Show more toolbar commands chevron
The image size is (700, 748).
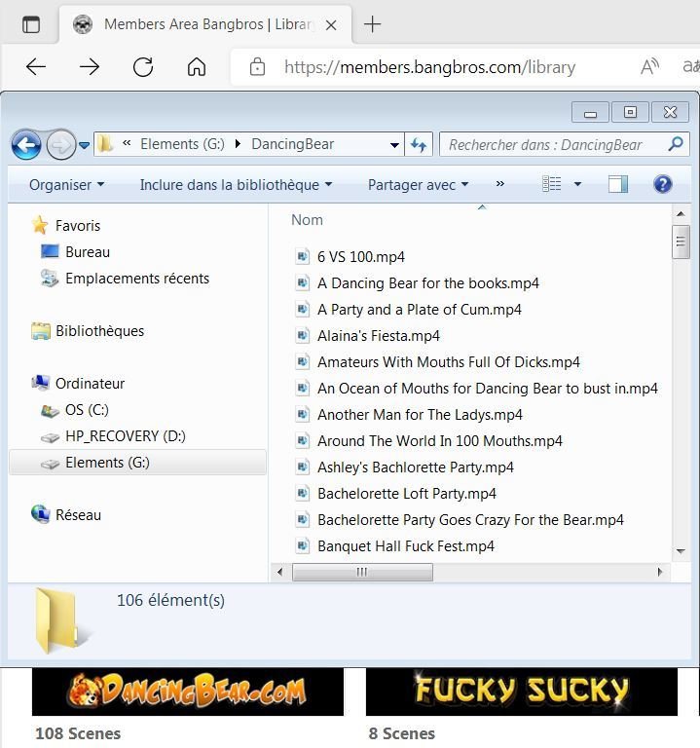click(x=499, y=184)
